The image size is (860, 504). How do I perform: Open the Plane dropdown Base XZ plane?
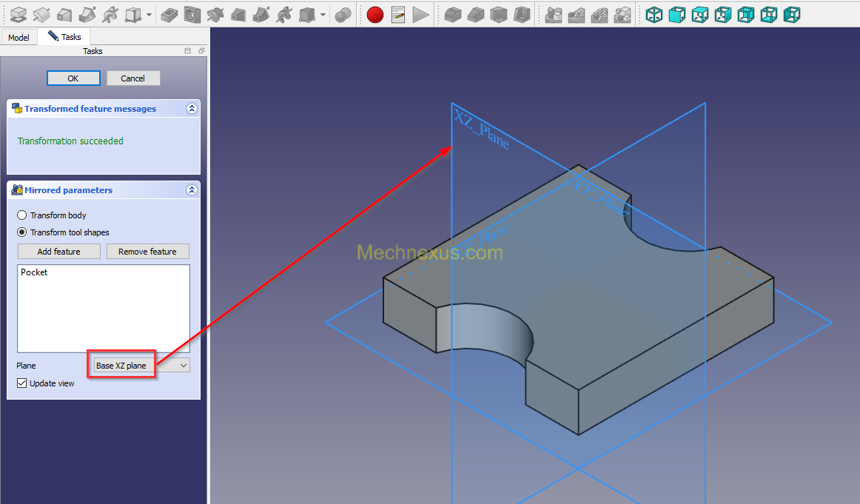coord(141,366)
